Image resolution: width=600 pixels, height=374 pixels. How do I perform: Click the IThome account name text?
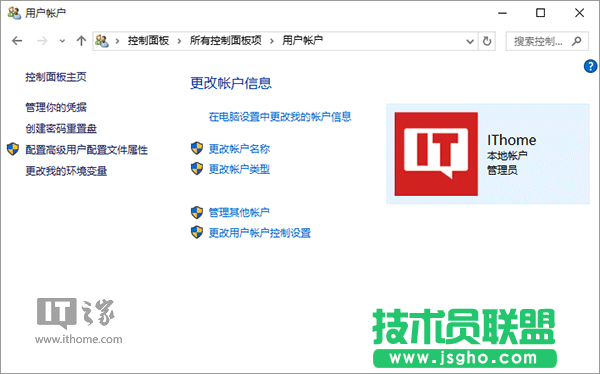point(512,140)
